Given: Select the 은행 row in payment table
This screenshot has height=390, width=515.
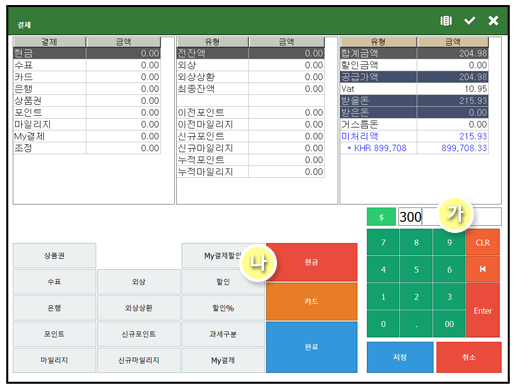Looking at the screenshot, I should coord(87,89).
